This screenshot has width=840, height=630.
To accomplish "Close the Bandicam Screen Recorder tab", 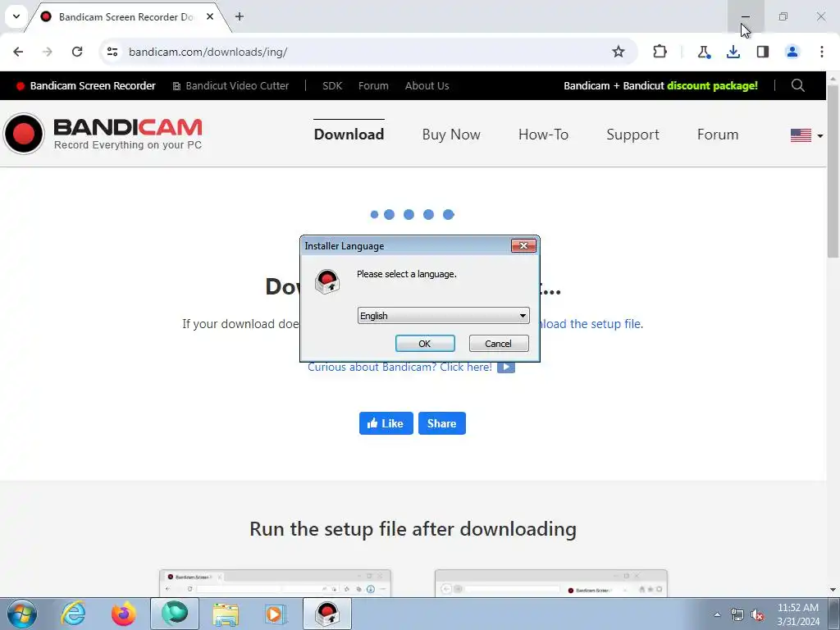I will pos(210,16).
